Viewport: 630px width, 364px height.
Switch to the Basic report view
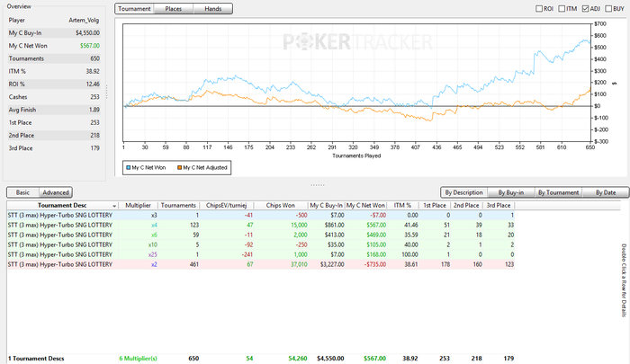[x=23, y=192]
